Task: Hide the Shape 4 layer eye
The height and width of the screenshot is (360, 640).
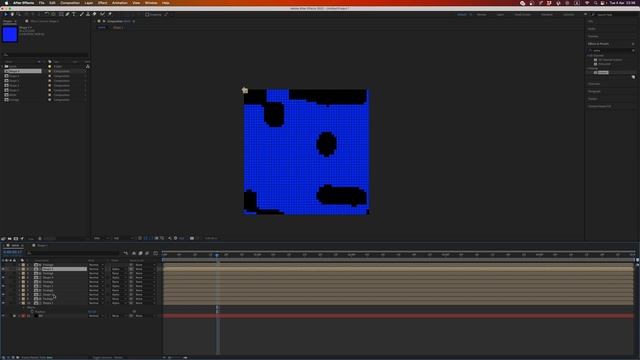Action: [x=3, y=278]
